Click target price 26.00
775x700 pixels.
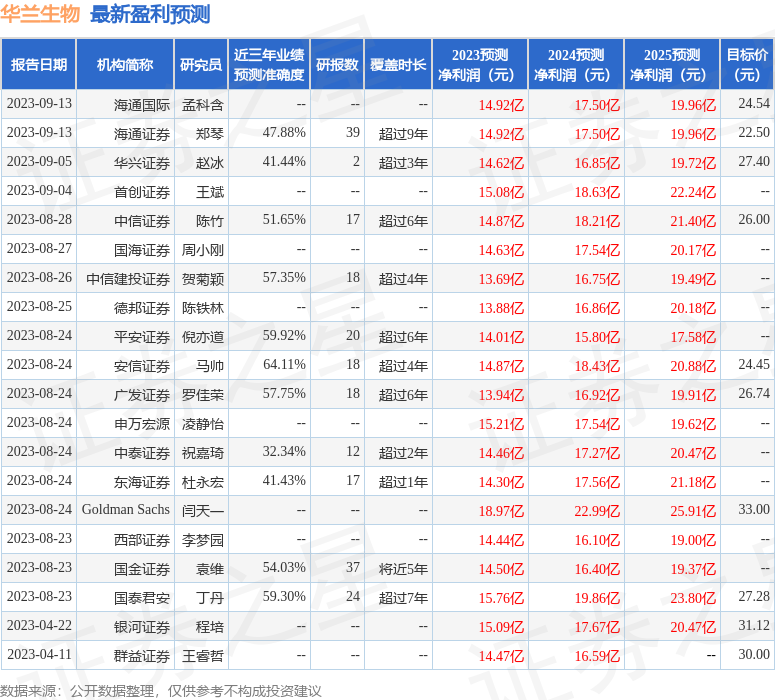pos(754,219)
